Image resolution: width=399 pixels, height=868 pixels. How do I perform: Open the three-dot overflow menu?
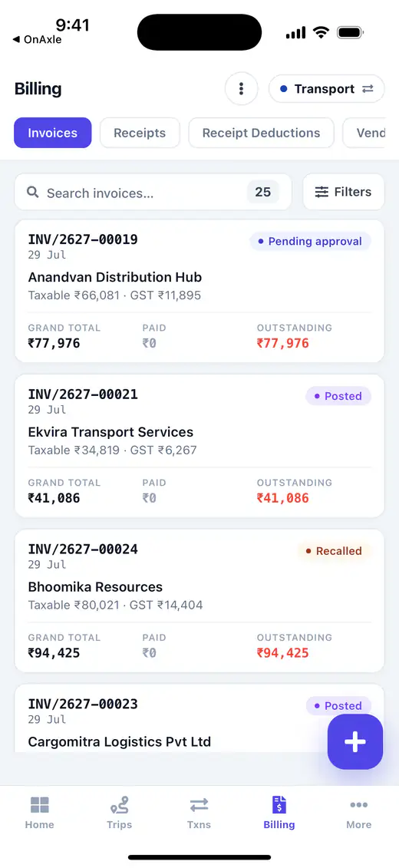[x=241, y=88]
